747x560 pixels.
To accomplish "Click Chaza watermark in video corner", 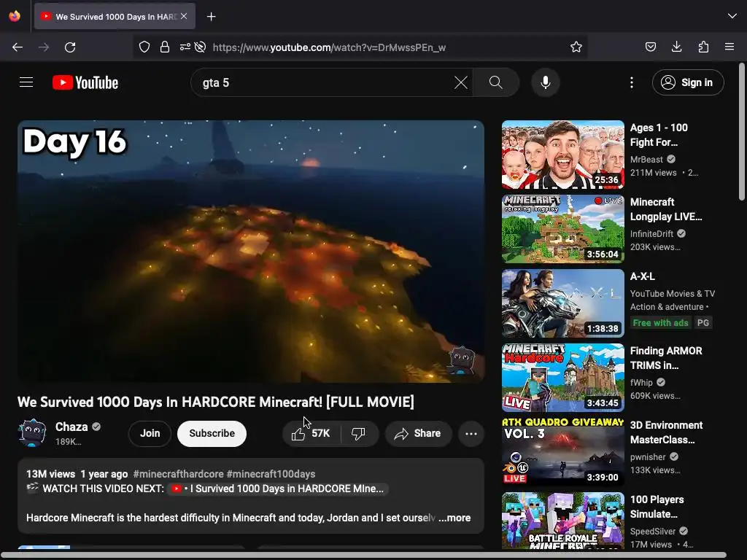I will coord(462,360).
